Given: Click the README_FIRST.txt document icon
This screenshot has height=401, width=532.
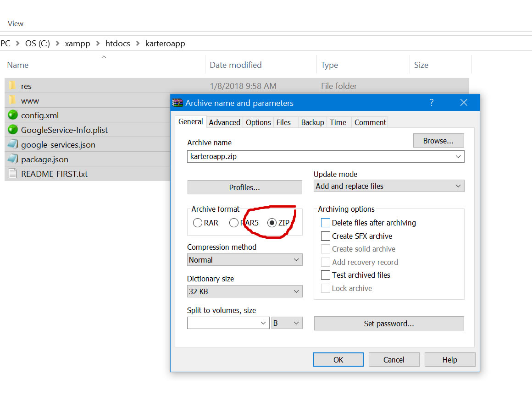Looking at the screenshot, I should point(13,174).
